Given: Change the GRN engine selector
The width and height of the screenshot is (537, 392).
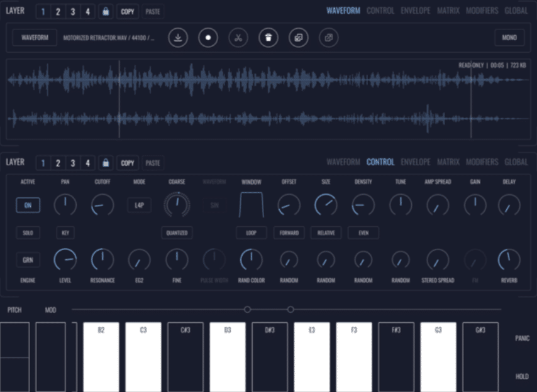Looking at the screenshot, I should coord(28,260).
